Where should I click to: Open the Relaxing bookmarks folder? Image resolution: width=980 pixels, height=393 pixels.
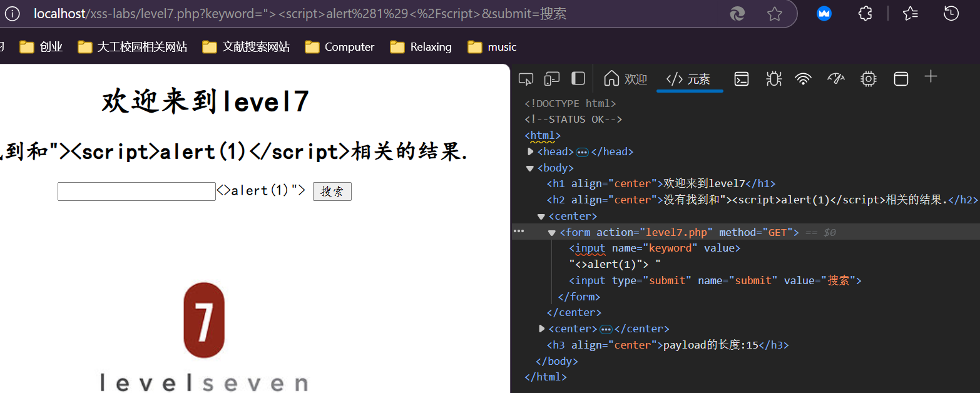(421, 47)
